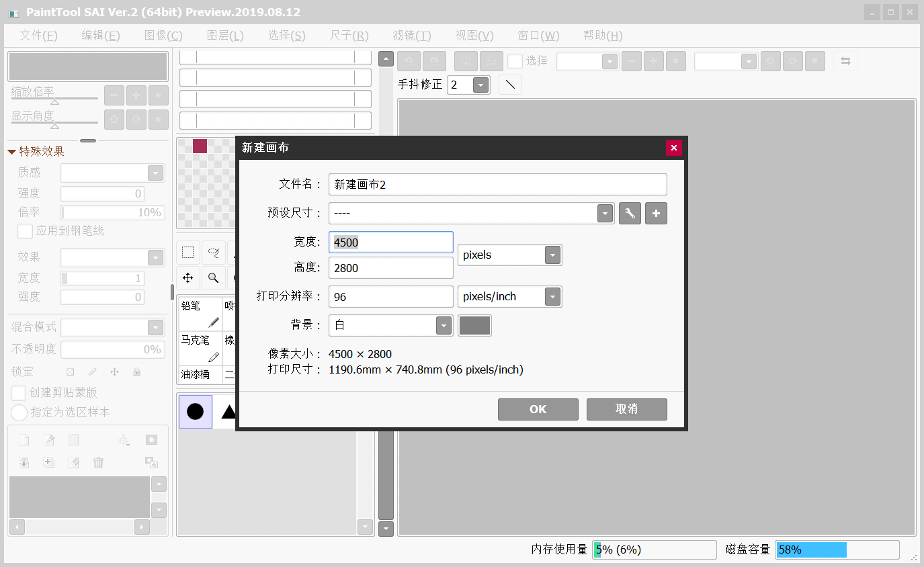Click the undo arrow in top toolbar
Screen dimensions: 924x567
409,61
